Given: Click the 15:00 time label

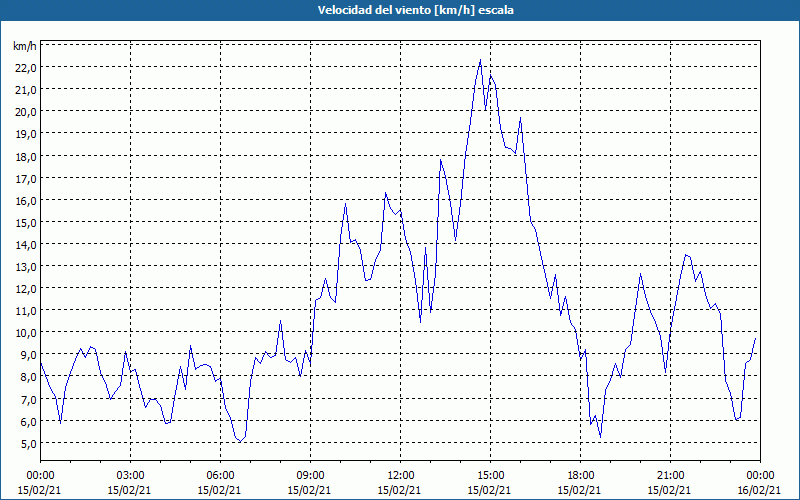Looking at the screenshot, I should point(490,476).
